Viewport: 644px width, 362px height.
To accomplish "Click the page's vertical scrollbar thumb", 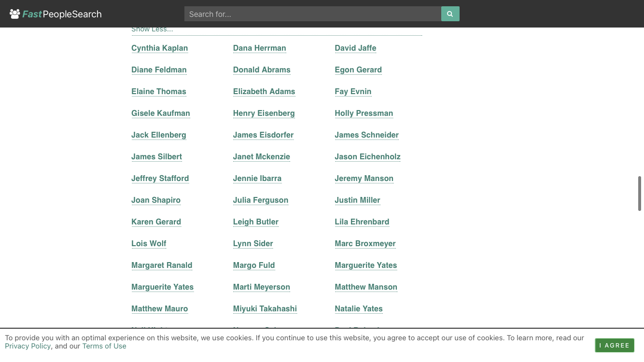I will 640,194.
